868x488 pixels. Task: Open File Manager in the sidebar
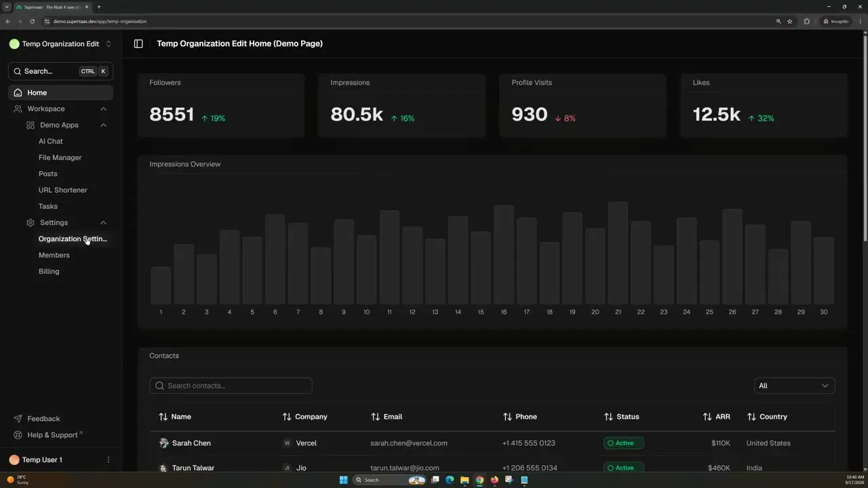click(60, 157)
